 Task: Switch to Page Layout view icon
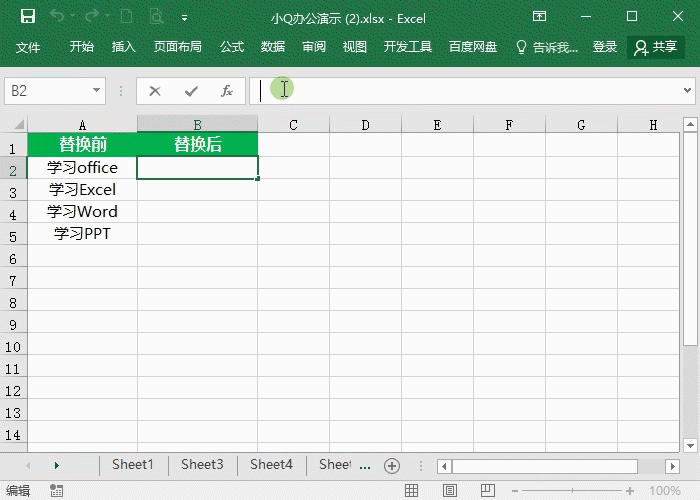pyautogui.click(x=450, y=491)
